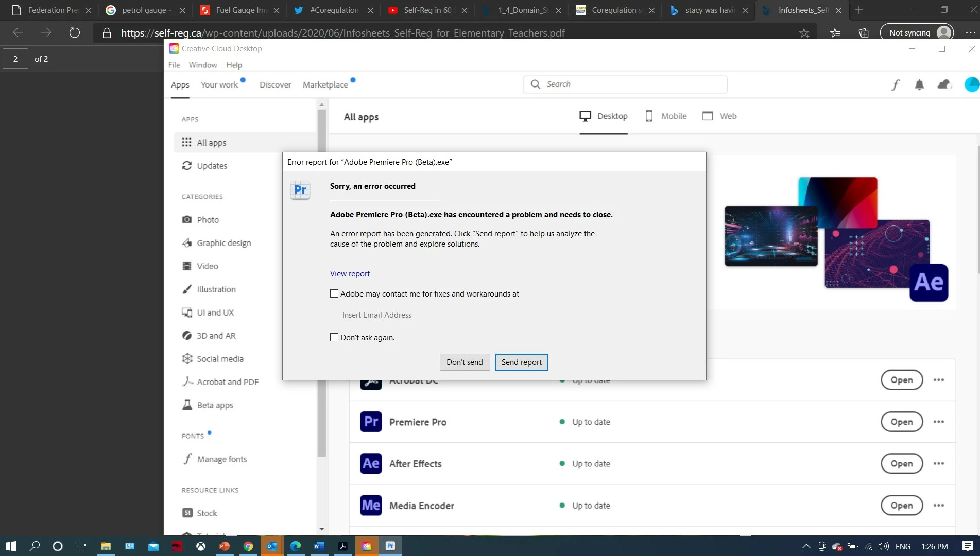This screenshot has width=980, height=556.
Task: Open Media Encoder with Open button
Action: [901, 505]
